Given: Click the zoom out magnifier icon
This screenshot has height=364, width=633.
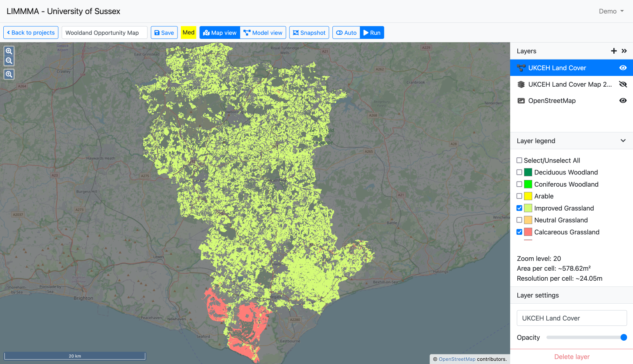Looking at the screenshot, I should [9, 61].
